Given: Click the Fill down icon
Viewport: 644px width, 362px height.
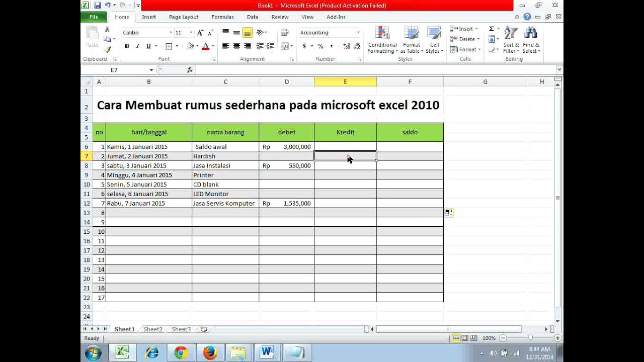Looking at the screenshot, I should point(492,39).
